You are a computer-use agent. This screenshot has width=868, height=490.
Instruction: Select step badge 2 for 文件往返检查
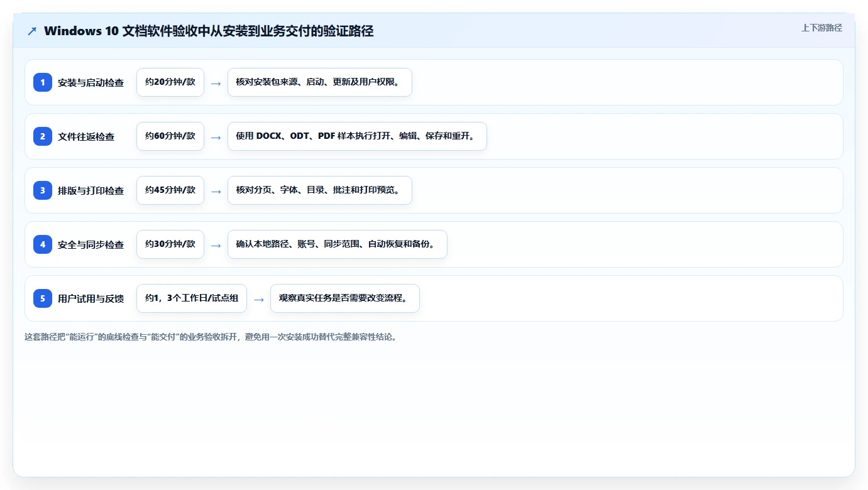(43, 136)
